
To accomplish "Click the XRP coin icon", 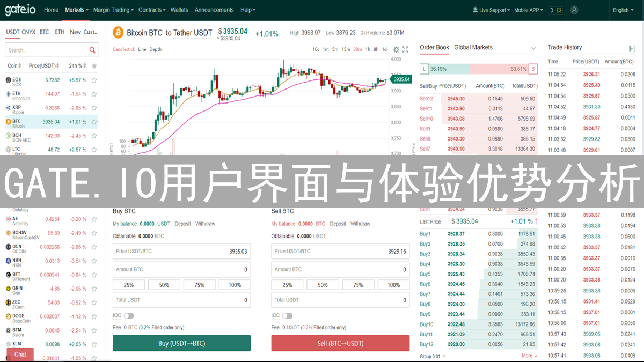I will (x=8, y=108).
